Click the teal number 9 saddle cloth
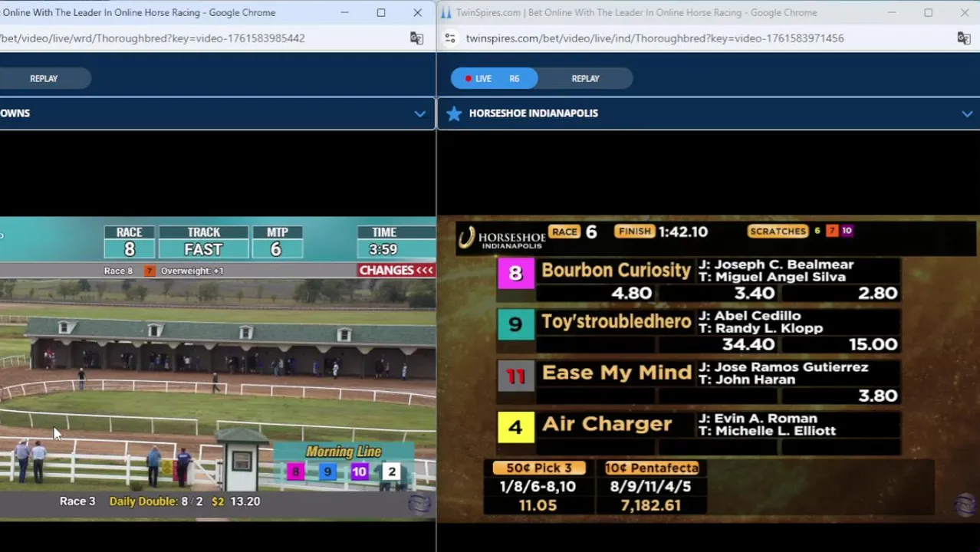The width and height of the screenshot is (980, 552). pos(515,325)
